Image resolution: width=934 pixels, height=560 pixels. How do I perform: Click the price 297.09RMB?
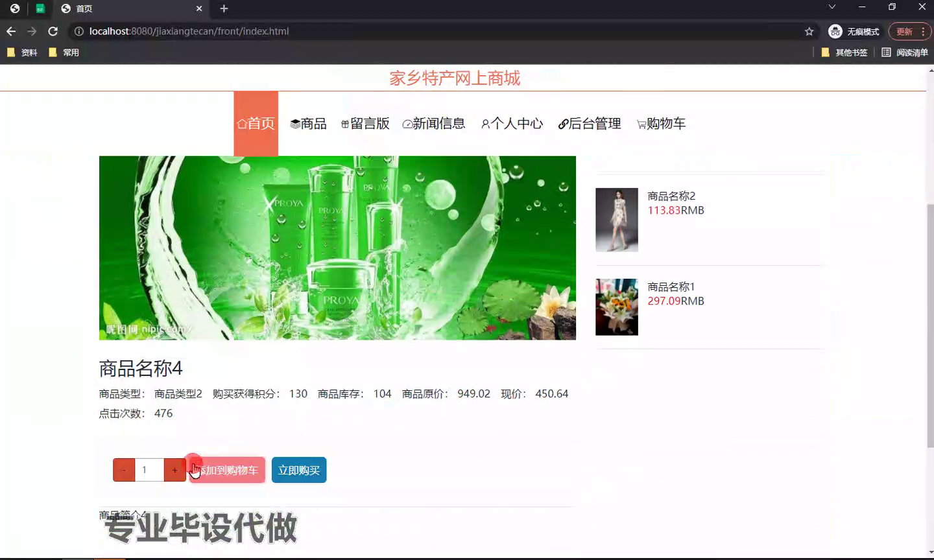pos(676,301)
